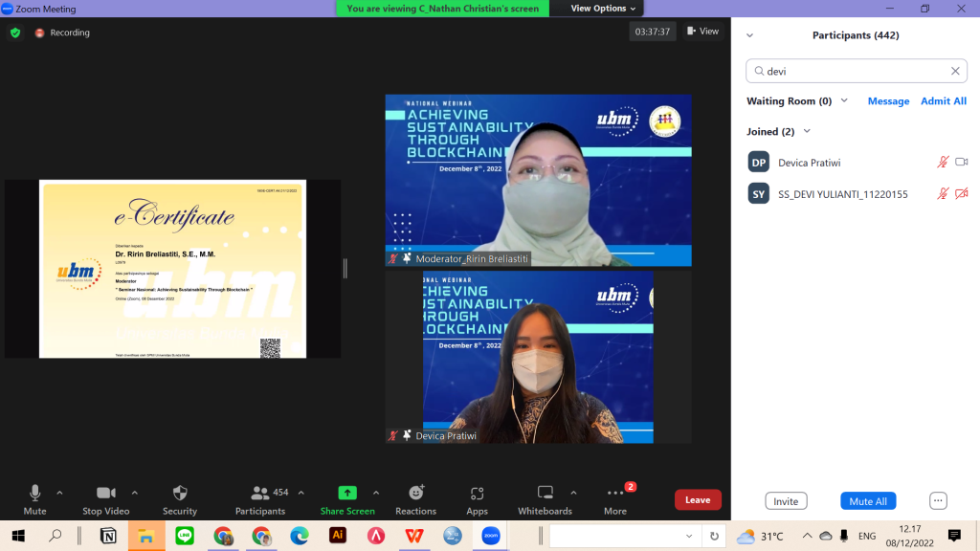Open Windows Start menu
Image resolution: width=980 pixels, height=551 pixels.
(x=19, y=536)
